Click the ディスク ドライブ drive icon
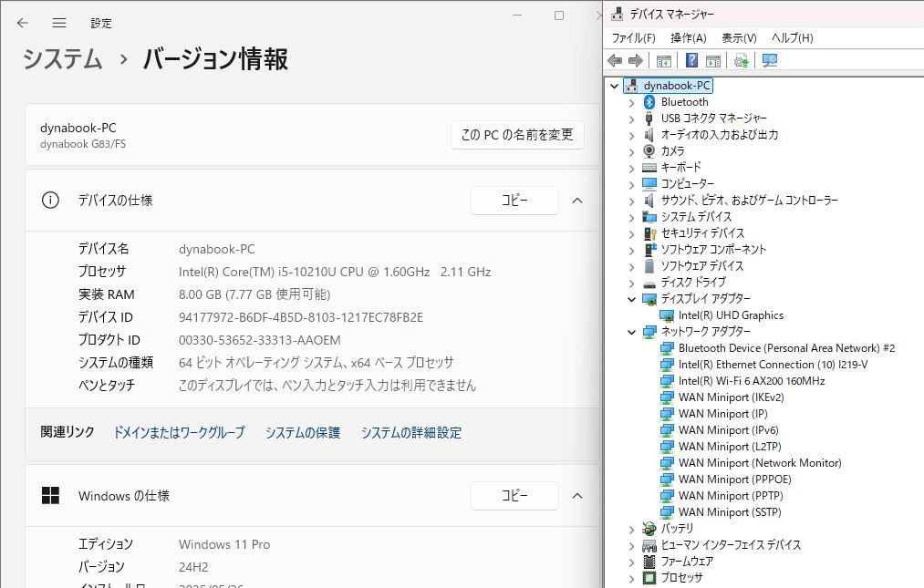 coord(649,283)
